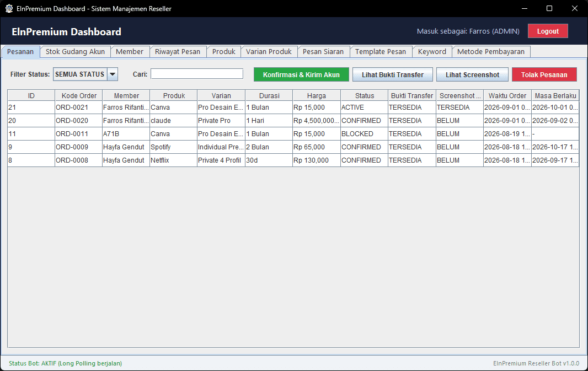Click the ElnPremium app icon in title bar
This screenshot has width=588, height=371.
pos(9,8)
